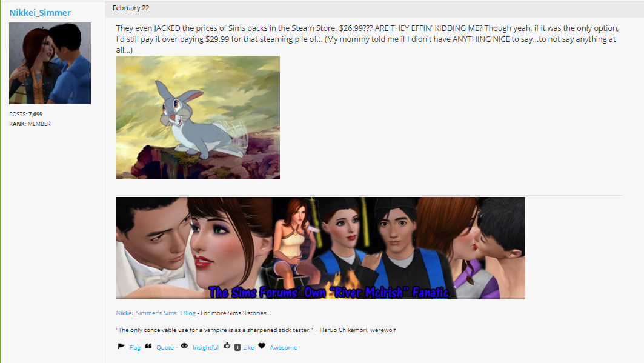Click the Thumper rabbit image in post
Screen dimensions: 644x363
[198, 118]
